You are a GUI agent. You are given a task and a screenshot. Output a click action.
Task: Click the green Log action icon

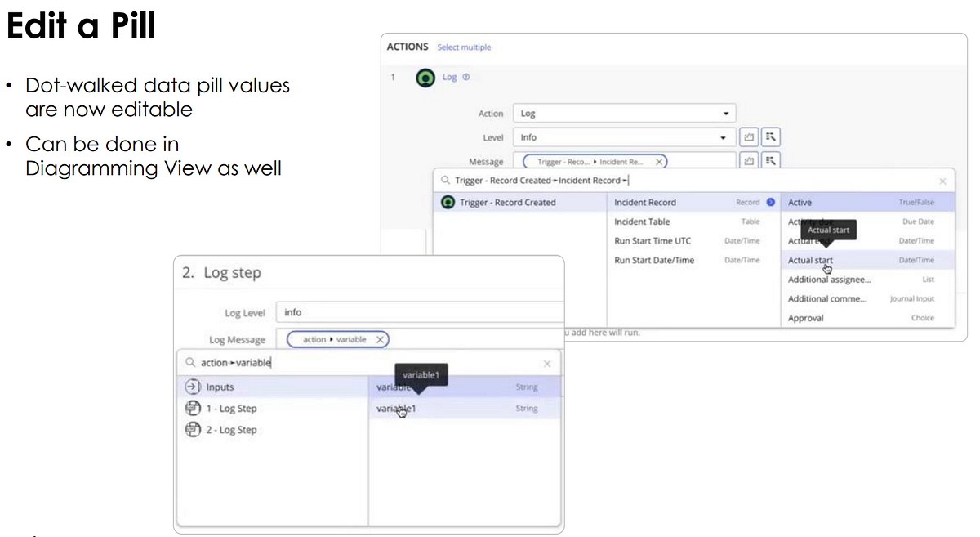coord(424,77)
